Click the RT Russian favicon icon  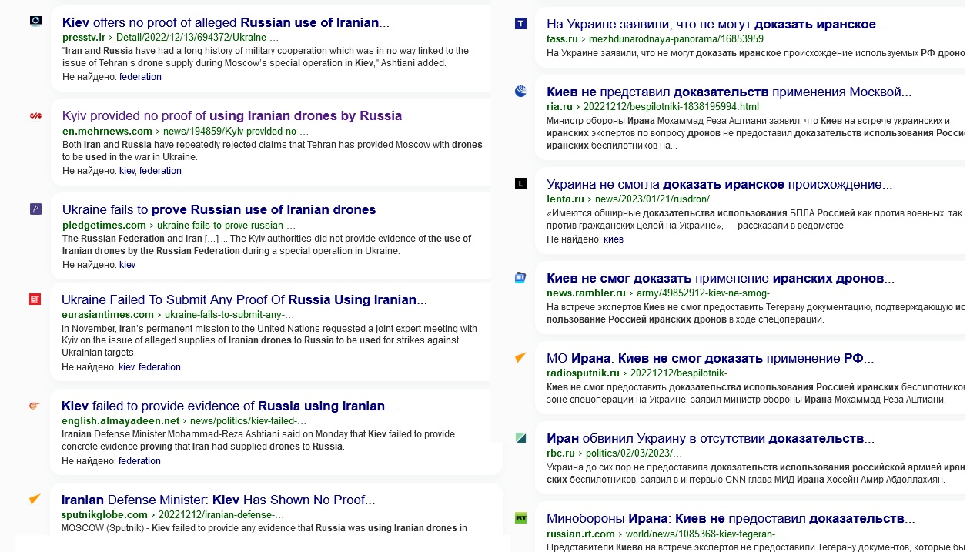tap(520, 517)
